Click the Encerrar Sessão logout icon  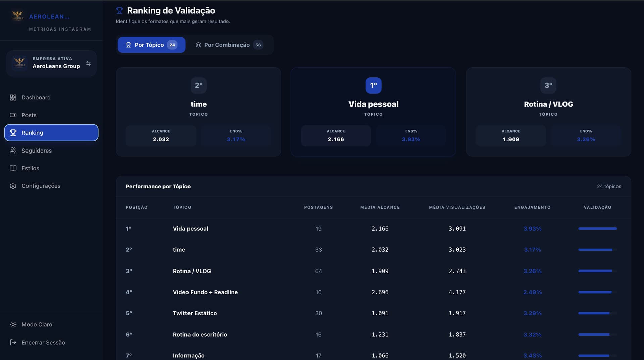point(13,342)
